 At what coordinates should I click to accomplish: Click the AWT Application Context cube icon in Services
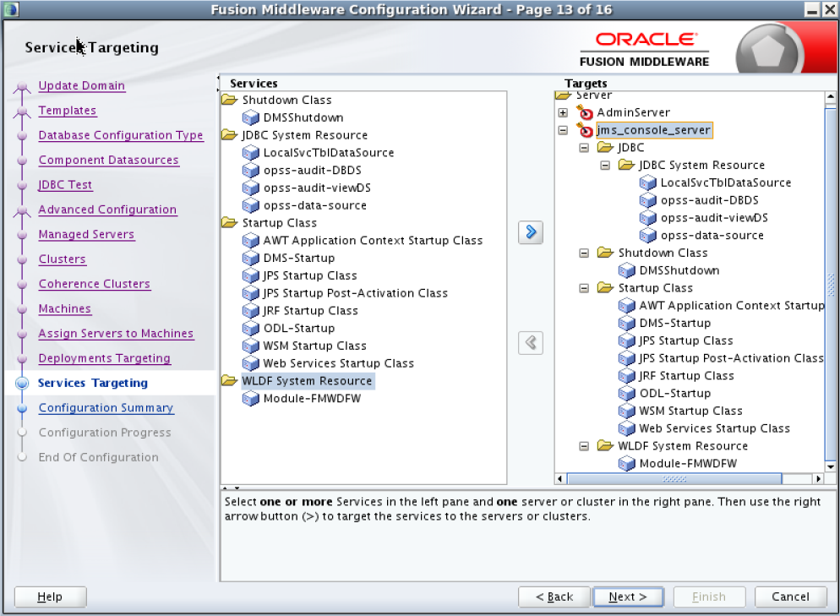pos(251,241)
